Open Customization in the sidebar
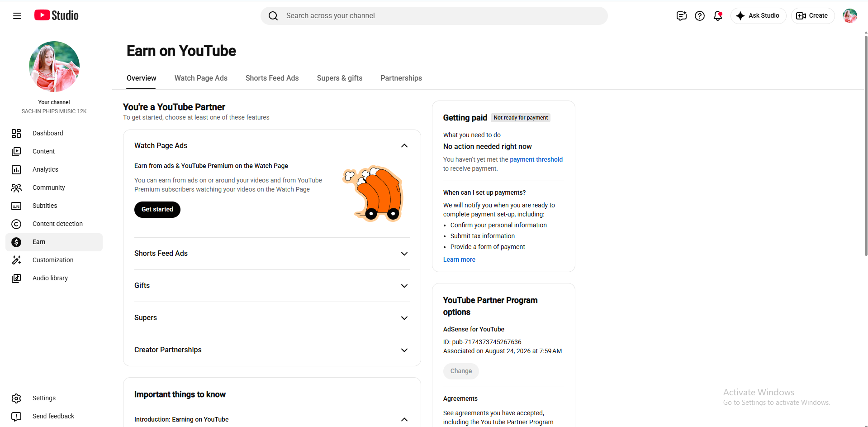Image resolution: width=868 pixels, height=427 pixels. 54,260
